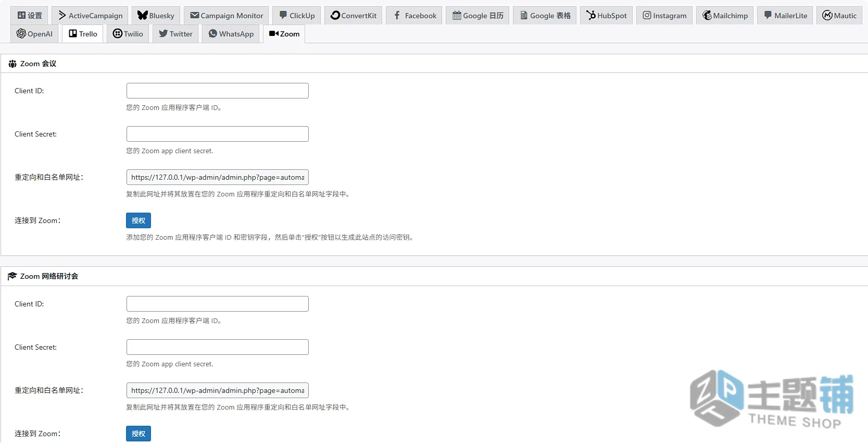Click the Zoom camera icon in tab

274,33
